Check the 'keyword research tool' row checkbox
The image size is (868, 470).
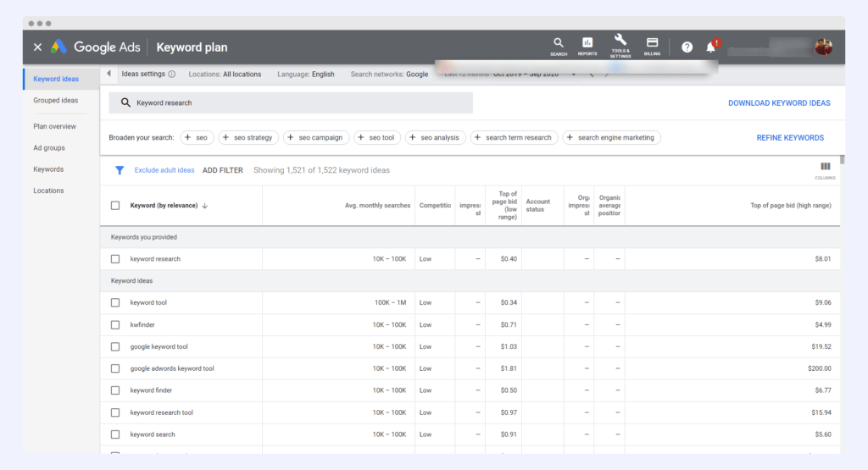coord(115,412)
